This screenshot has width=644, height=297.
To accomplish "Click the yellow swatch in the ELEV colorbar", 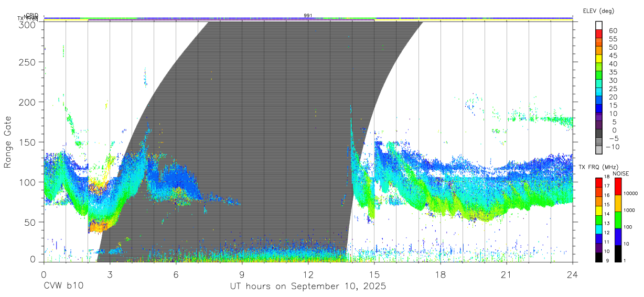I will coord(599,59).
